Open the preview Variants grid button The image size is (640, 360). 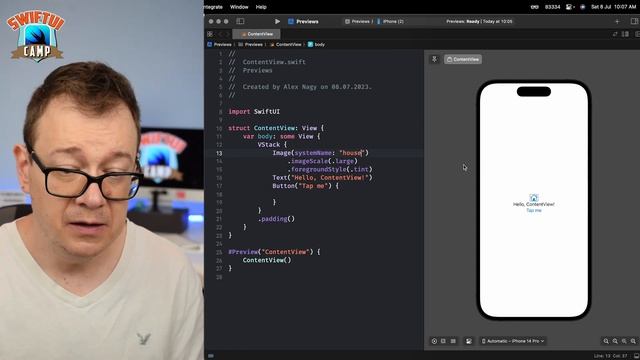click(453, 341)
